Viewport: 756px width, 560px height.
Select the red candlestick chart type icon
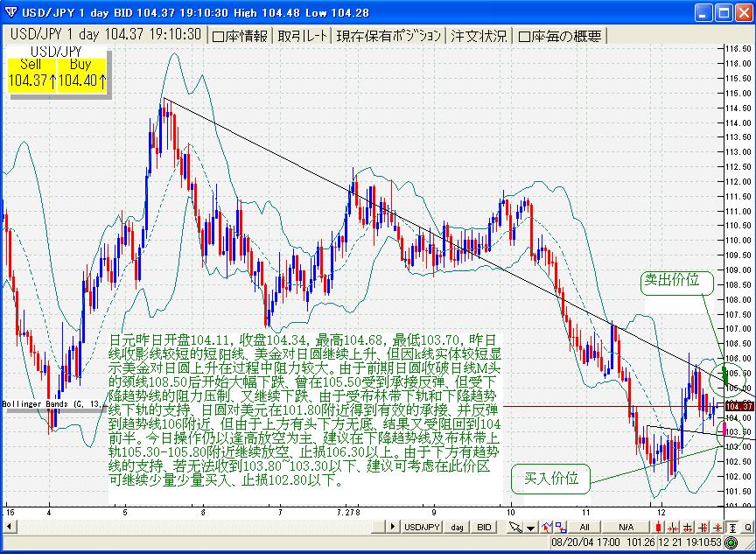click(658, 528)
